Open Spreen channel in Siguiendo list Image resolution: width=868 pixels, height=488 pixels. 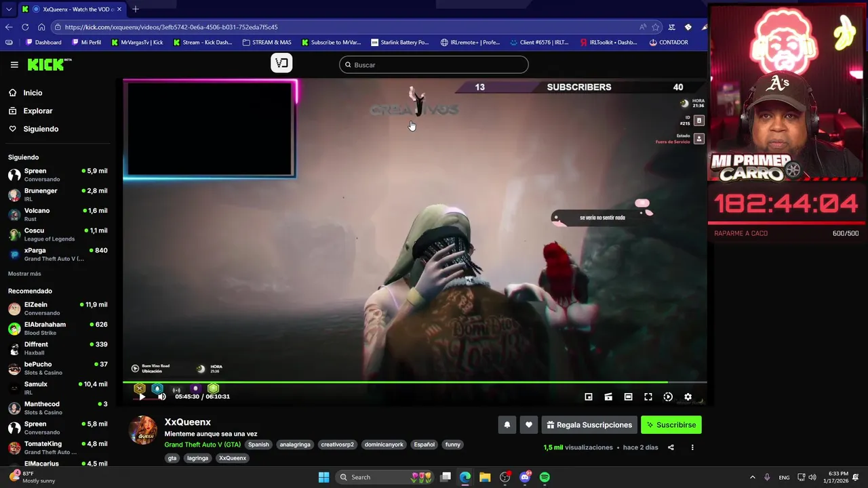(x=58, y=175)
